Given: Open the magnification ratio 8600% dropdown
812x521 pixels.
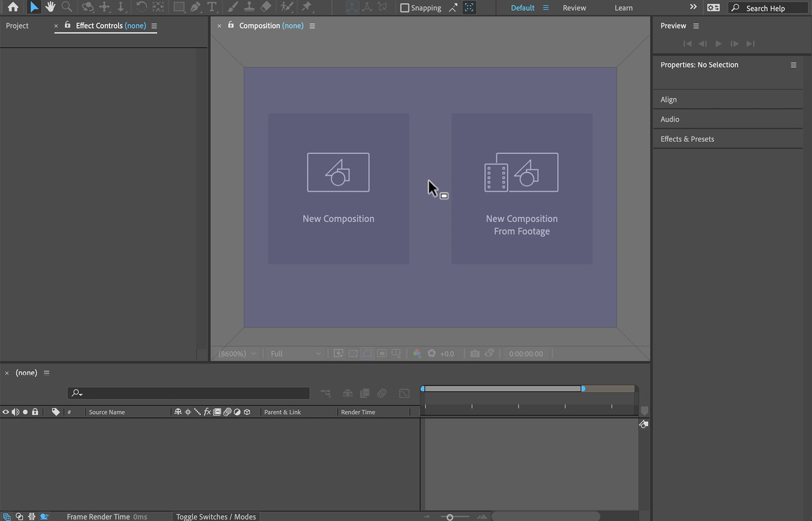Looking at the screenshot, I should coord(237,353).
